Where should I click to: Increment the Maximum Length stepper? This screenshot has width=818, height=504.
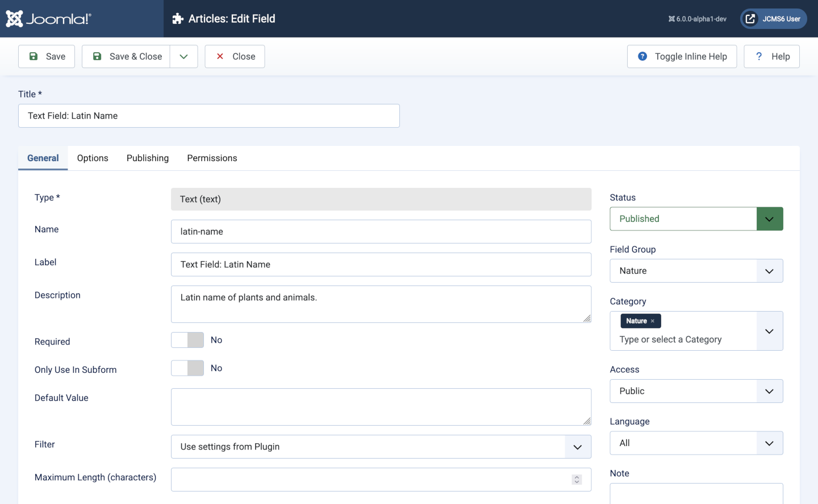pos(576,477)
